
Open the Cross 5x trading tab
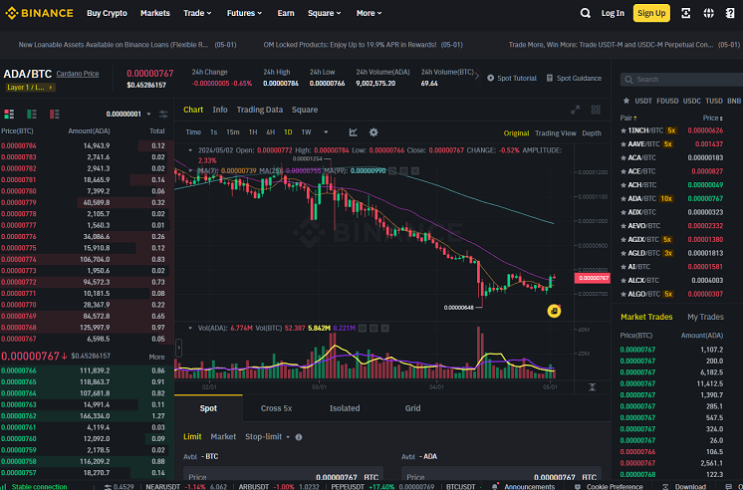coord(276,408)
